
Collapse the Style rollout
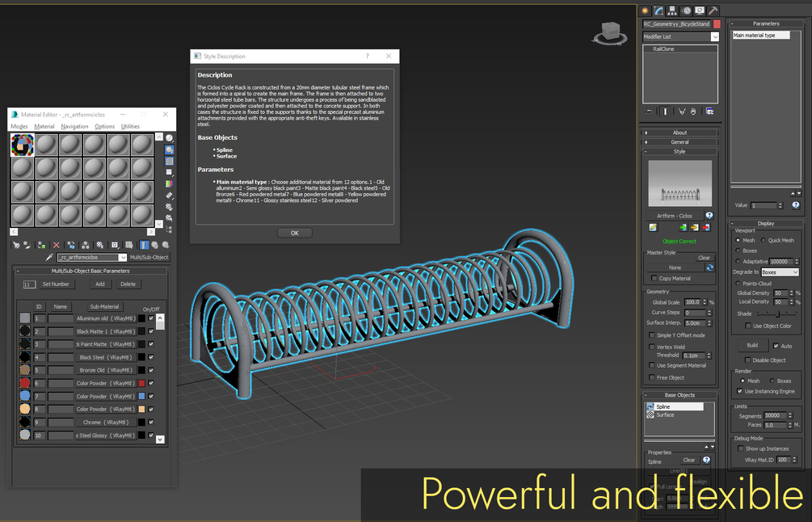click(679, 152)
